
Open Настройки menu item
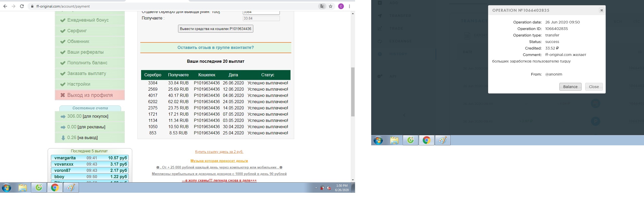click(90, 84)
